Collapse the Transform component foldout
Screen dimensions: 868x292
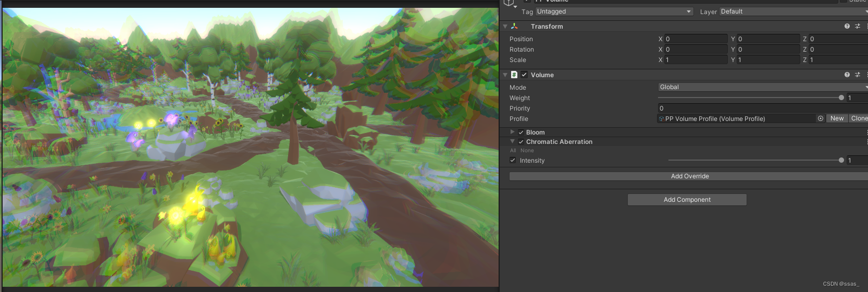pyautogui.click(x=505, y=26)
